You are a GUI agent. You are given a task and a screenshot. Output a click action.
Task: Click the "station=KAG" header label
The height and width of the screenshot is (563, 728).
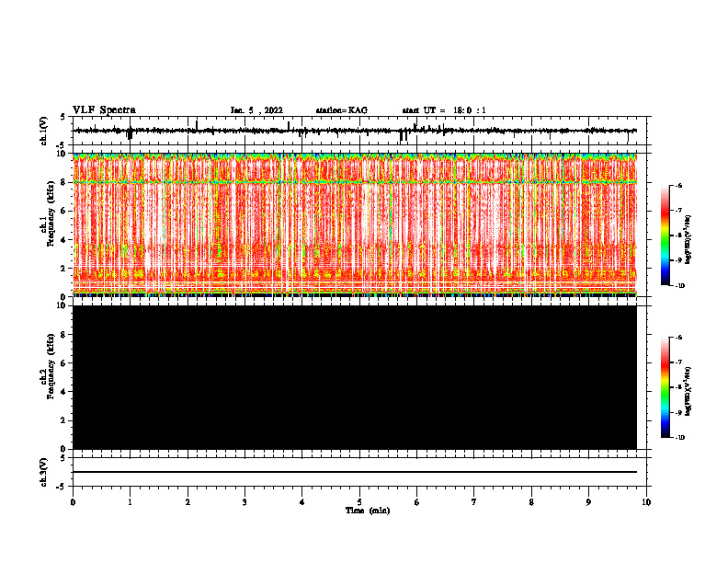click(x=342, y=110)
